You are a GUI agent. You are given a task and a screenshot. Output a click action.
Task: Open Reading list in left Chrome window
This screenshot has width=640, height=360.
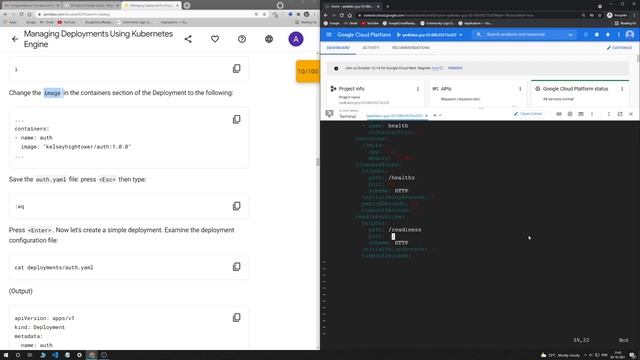tap(306, 22)
